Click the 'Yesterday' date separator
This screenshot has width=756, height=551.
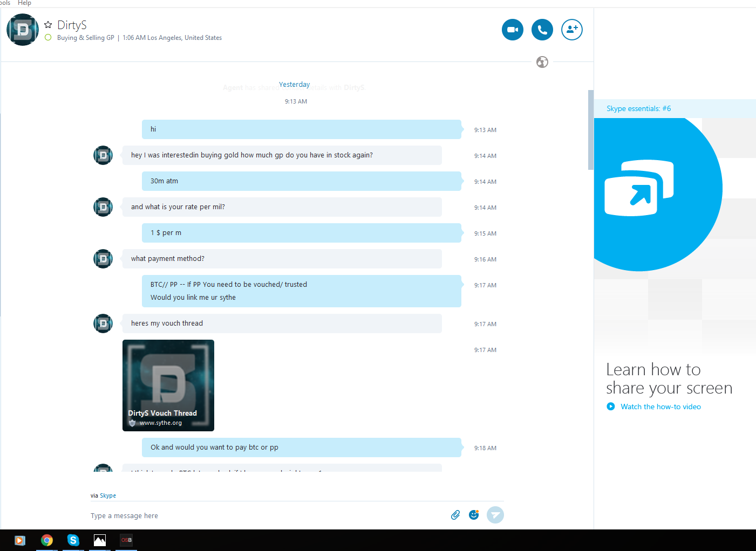click(295, 85)
